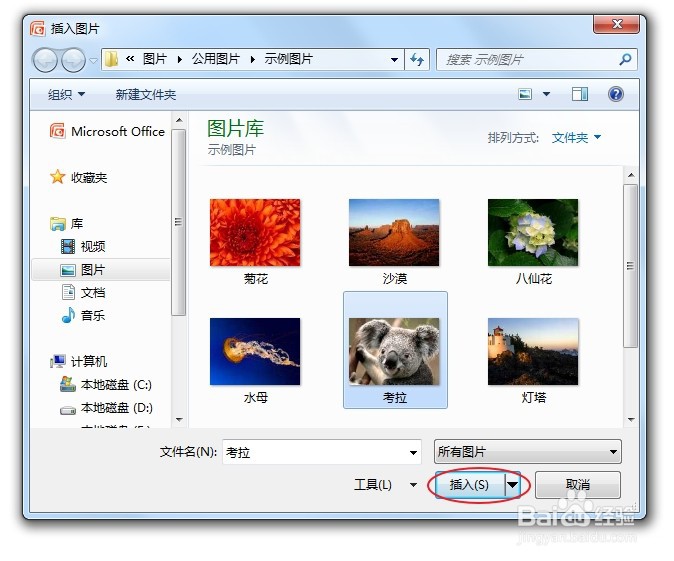Image resolution: width=674 pixels, height=561 pixels.
Task: Toggle the preview pane icon
Action: click(580, 94)
